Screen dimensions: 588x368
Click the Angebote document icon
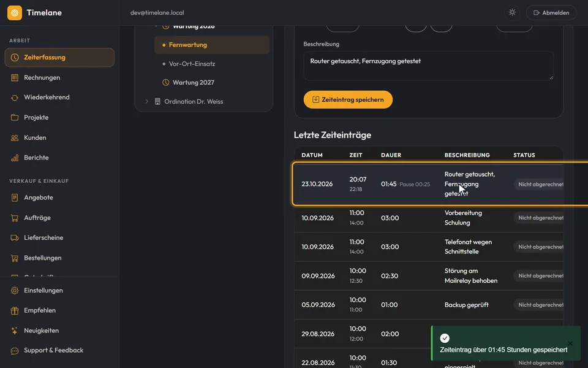[x=15, y=197]
